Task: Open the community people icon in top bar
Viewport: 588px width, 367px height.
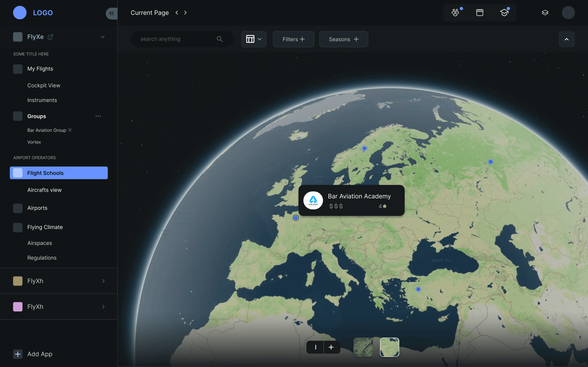Action: pos(455,12)
